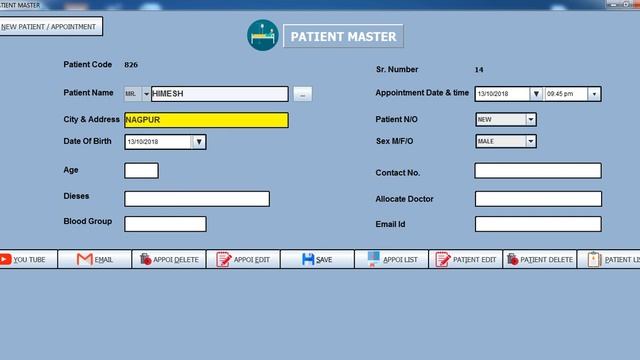Click Patient Edit button
The width and height of the screenshot is (640, 360).
pyautogui.click(x=466, y=260)
